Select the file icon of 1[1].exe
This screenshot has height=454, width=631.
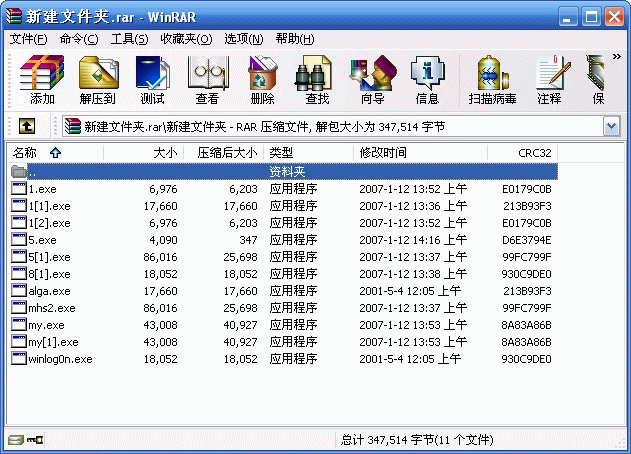(x=19, y=205)
